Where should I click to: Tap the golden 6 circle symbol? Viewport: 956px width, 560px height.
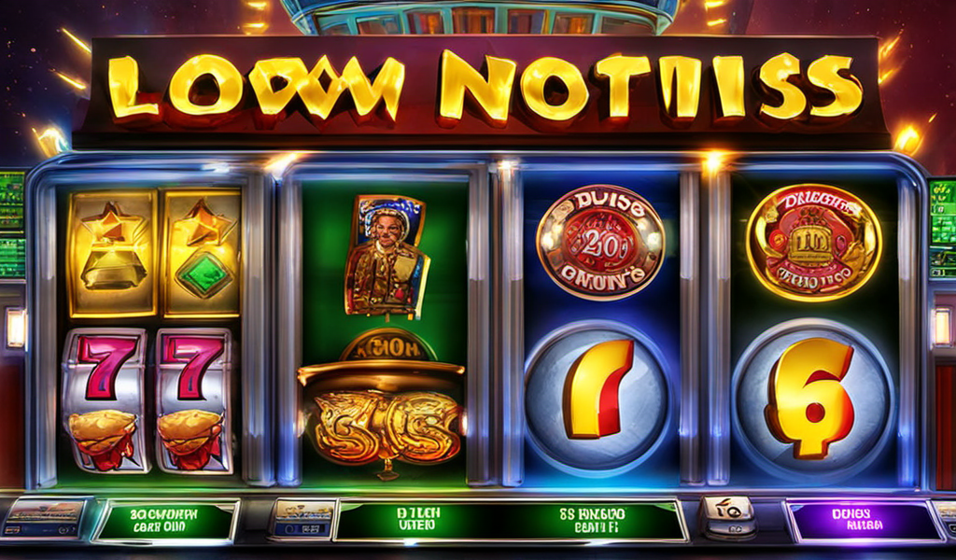tap(813, 395)
